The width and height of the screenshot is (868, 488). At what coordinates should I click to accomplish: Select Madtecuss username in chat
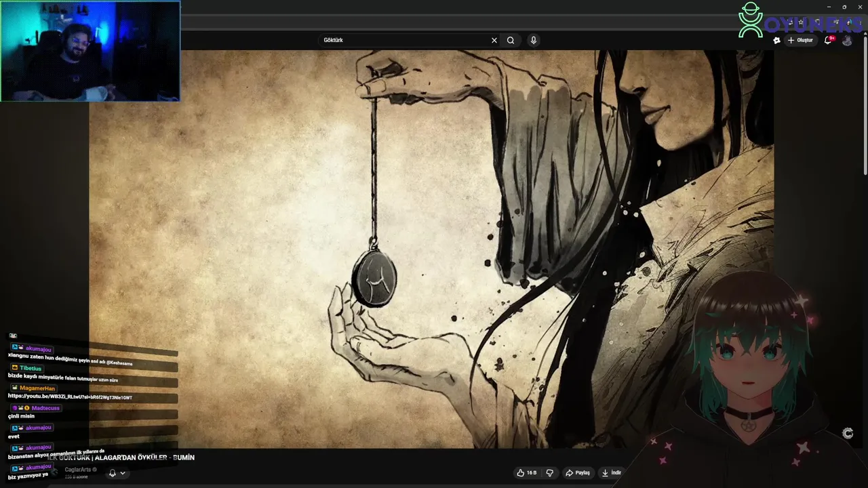point(45,408)
